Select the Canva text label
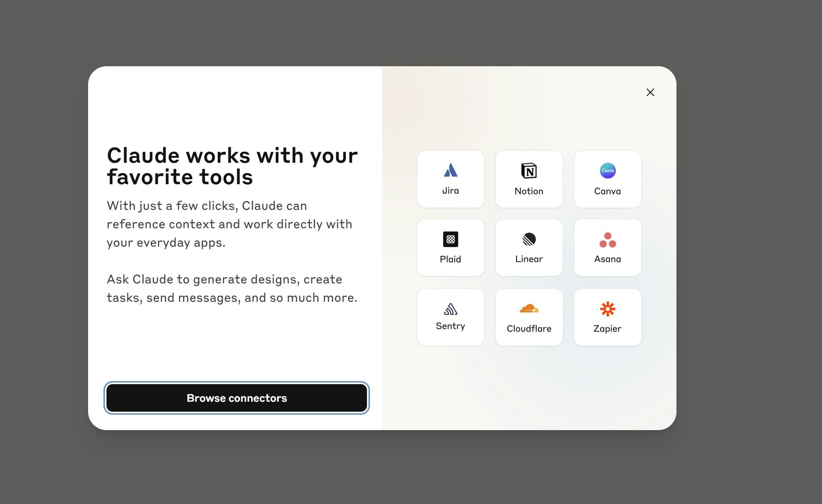The width and height of the screenshot is (822, 504). (x=607, y=191)
